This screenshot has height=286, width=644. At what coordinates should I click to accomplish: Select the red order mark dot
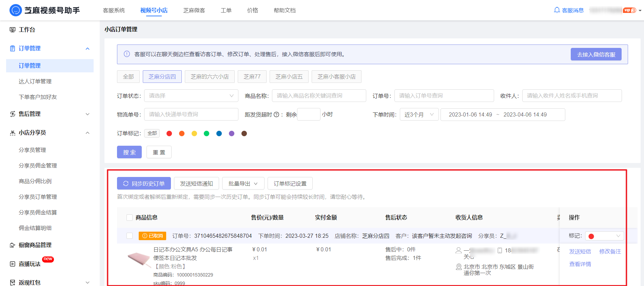pos(169,133)
